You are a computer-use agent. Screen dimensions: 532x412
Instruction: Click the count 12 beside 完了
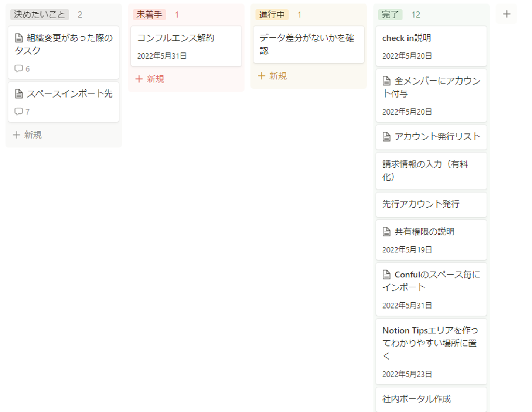pyautogui.click(x=416, y=15)
